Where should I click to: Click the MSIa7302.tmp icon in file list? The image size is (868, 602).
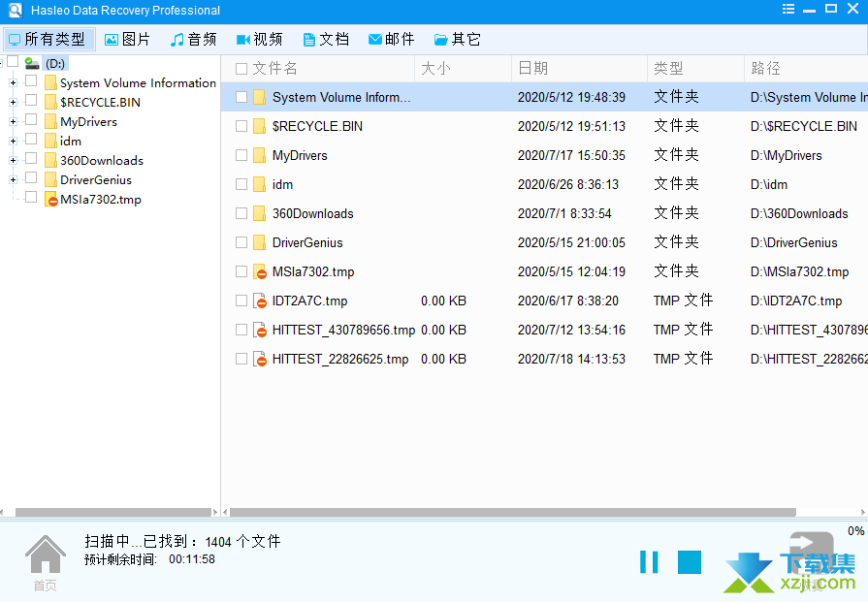coord(260,271)
